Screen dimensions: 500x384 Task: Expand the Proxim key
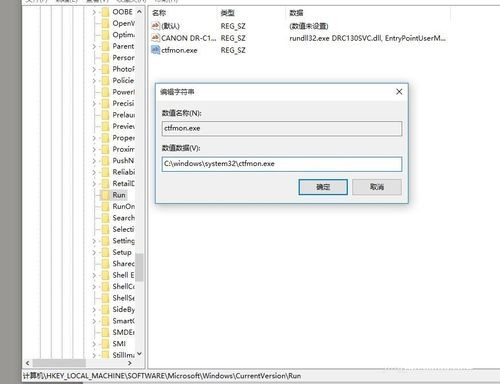click(x=94, y=150)
